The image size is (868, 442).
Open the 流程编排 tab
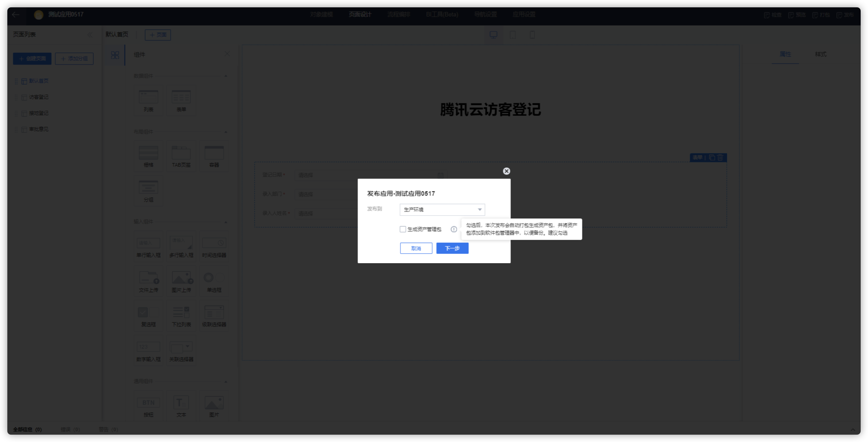tap(398, 14)
